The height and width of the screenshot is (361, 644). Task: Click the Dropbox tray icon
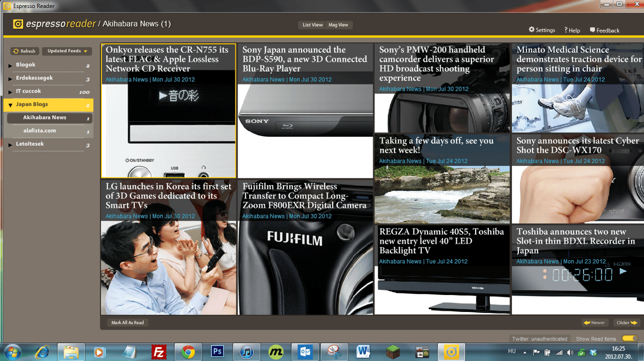tap(593, 352)
